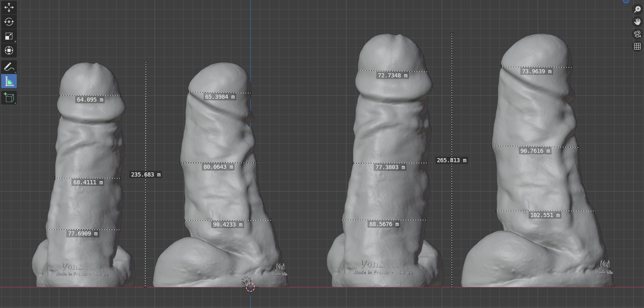Select the 265.813 m height measurement label
Viewport: 644px width, 308px height.
point(451,160)
